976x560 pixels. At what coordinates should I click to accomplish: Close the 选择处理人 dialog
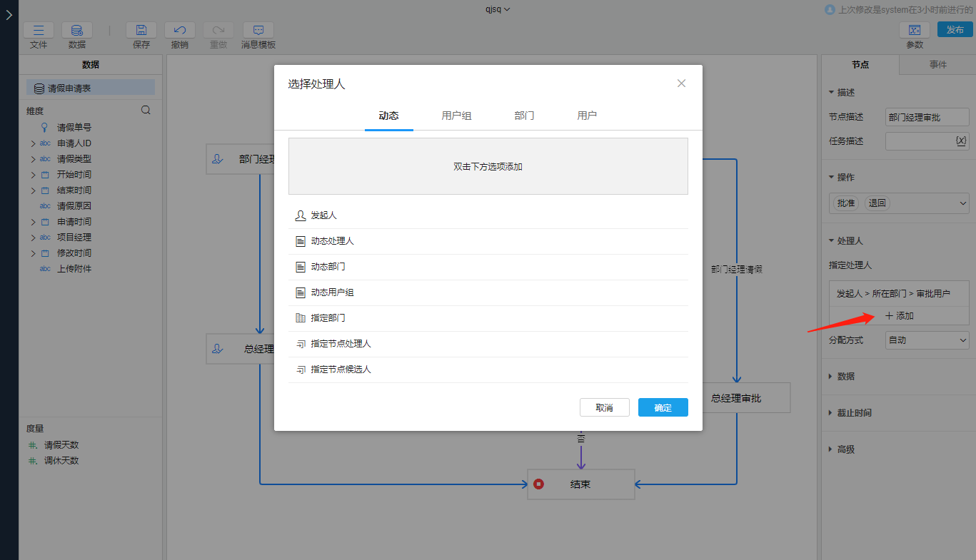point(681,83)
